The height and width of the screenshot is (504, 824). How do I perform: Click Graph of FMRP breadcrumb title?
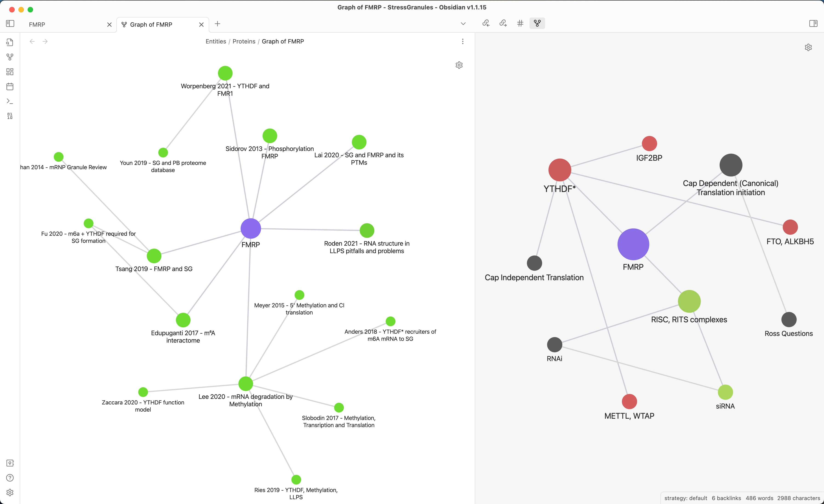pos(283,41)
